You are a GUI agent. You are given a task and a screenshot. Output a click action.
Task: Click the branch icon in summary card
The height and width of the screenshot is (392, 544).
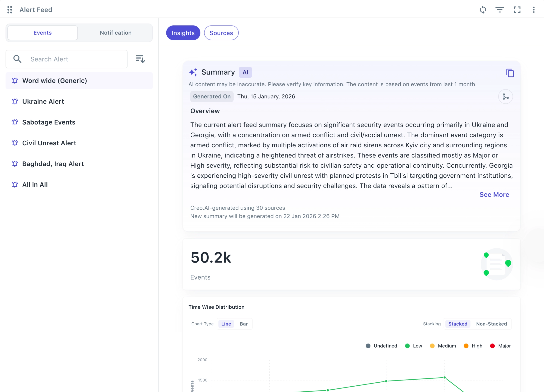coord(505,97)
